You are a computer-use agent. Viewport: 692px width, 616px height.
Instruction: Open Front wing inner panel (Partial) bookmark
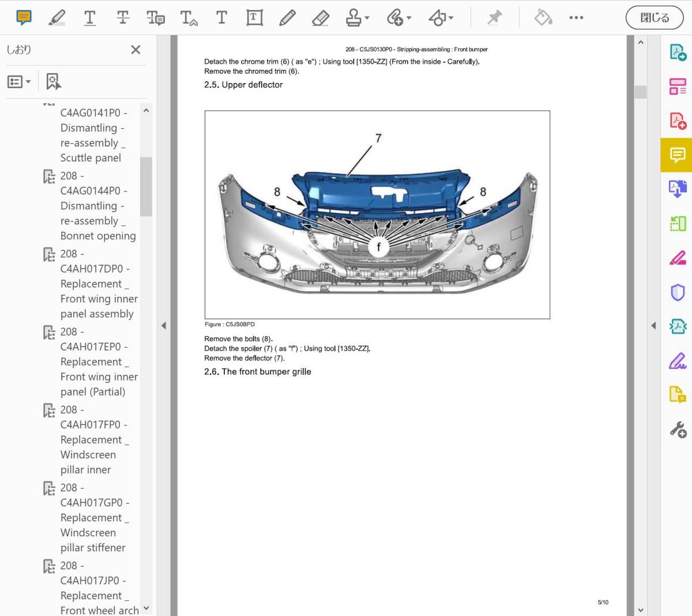pos(99,362)
